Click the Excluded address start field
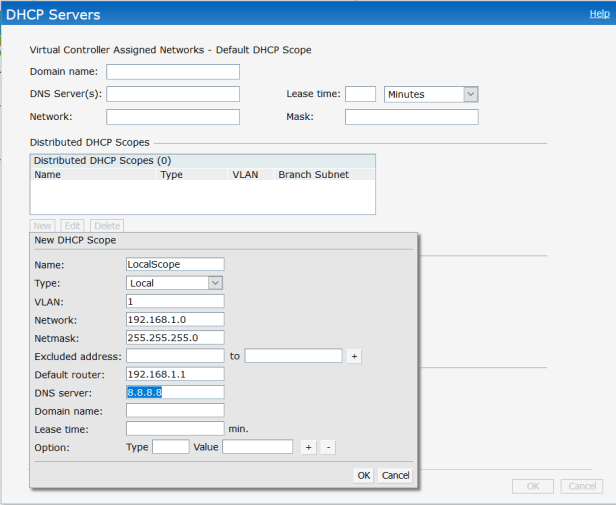 (x=175, y=356)
